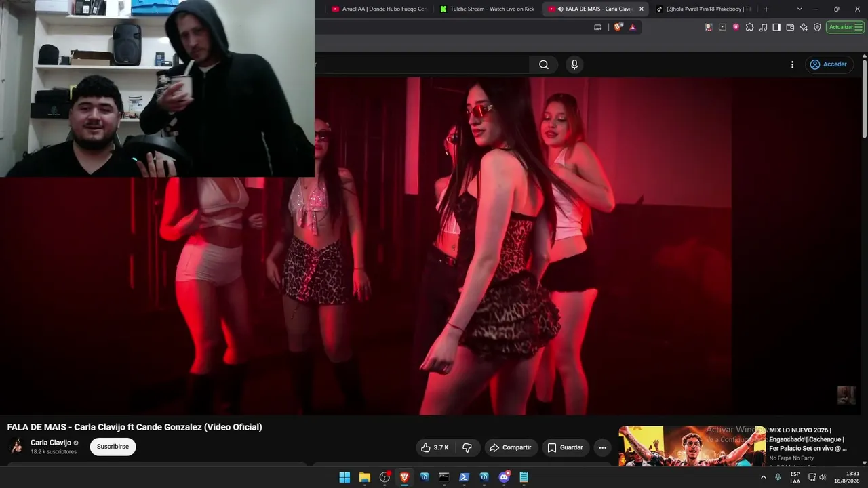The image size is (868, 488).
Task: Click the video-player extension icon in toolbar
Action: [x=722, y=27]
